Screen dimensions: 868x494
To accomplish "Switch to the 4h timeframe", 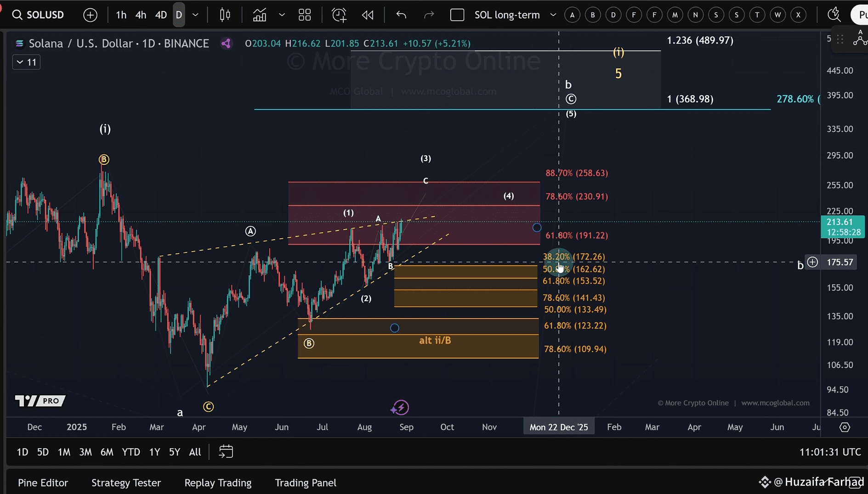I will (x=141, y=15).
